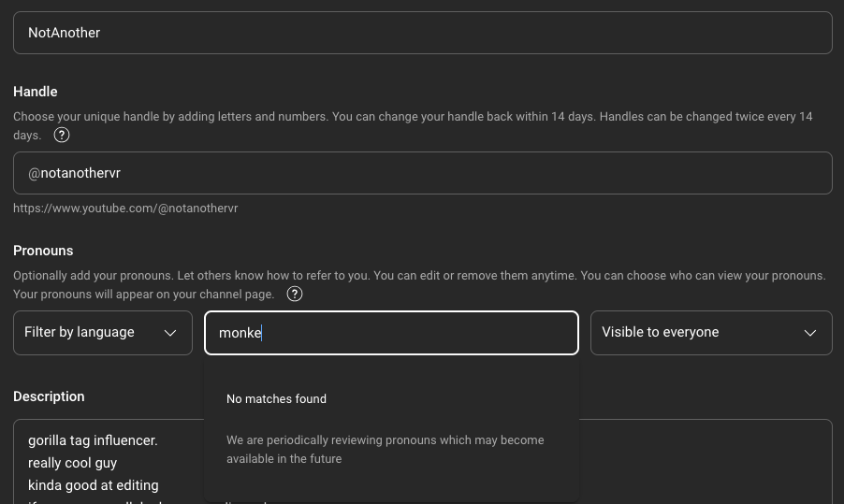Image resolution: width=844 pixels, height=504 pixels.
Task: Click the periodically reviewing pronouns notice
Action: coord(385,449)
